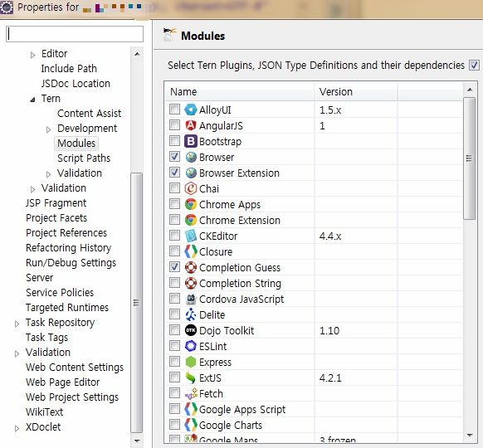Check the Chai module checkbox
The height and width of the screenshot is (448, 483).
[x=174, y=187]
